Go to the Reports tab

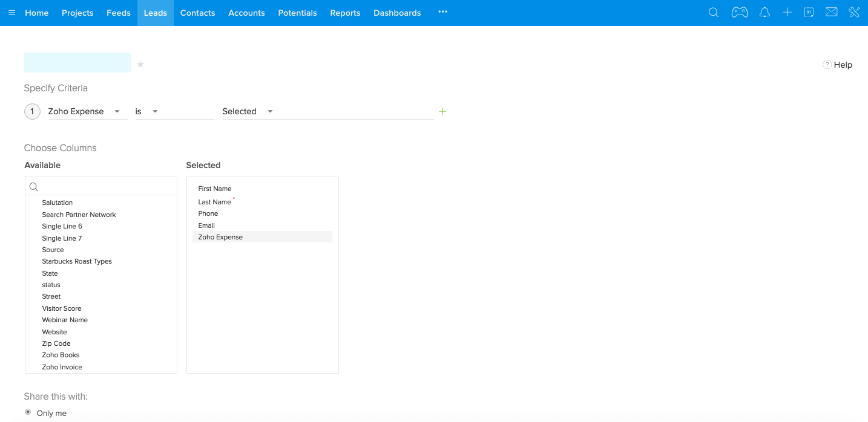(345, 13)
